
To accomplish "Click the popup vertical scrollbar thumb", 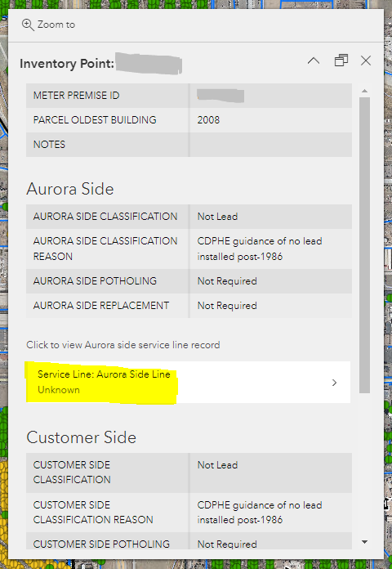I will 365,245.
